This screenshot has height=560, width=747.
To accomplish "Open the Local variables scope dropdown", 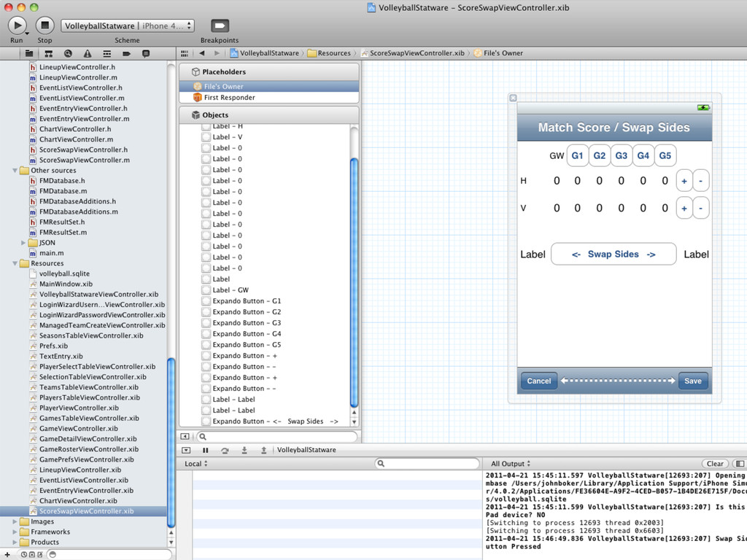I will 196,463.
